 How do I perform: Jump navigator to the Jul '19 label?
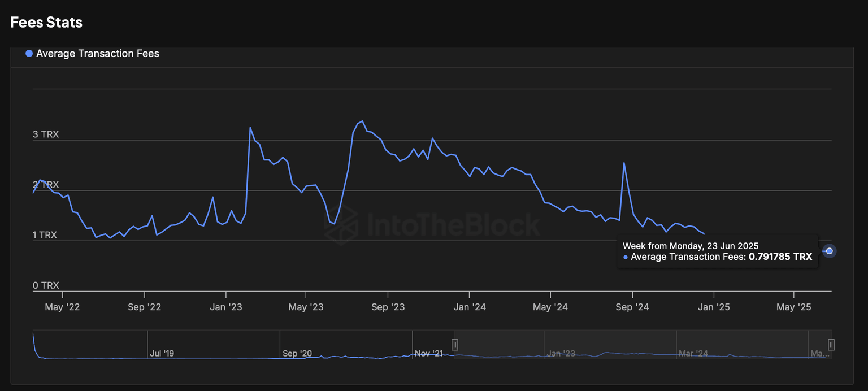(x=162, y=354)
